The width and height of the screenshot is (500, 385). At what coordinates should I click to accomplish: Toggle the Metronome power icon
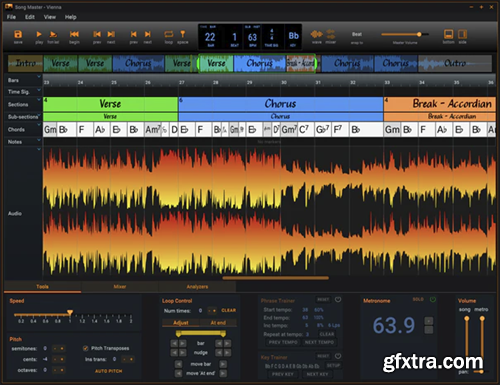tap(433, 299)
